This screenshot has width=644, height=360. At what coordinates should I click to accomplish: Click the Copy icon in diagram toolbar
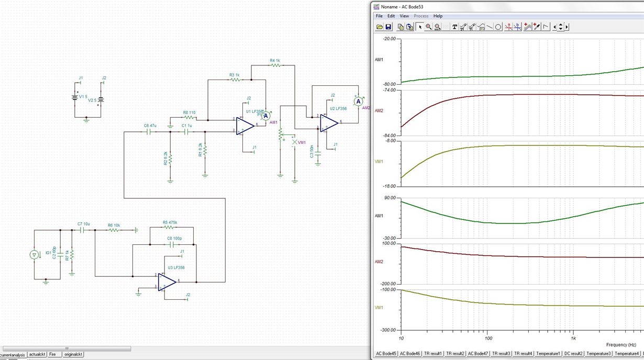401,27
